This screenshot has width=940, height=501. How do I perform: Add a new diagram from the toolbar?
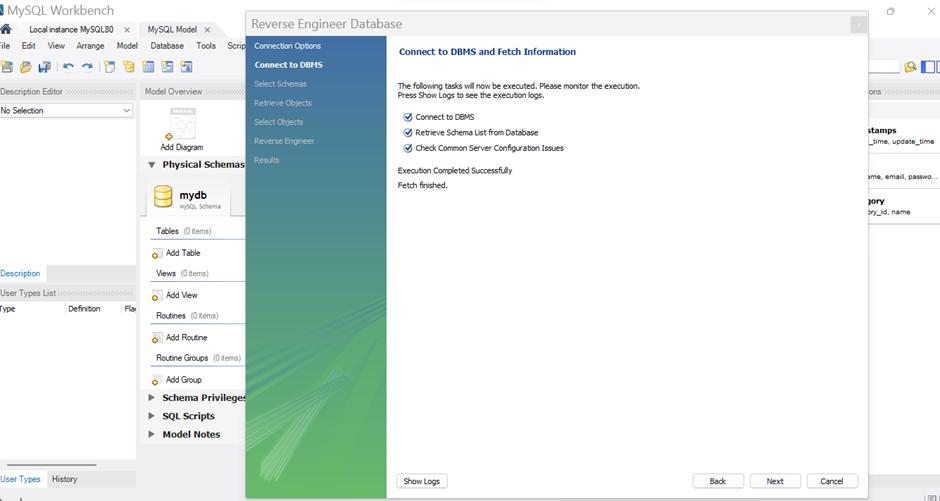pyautogui.click(x=110, y=67)
